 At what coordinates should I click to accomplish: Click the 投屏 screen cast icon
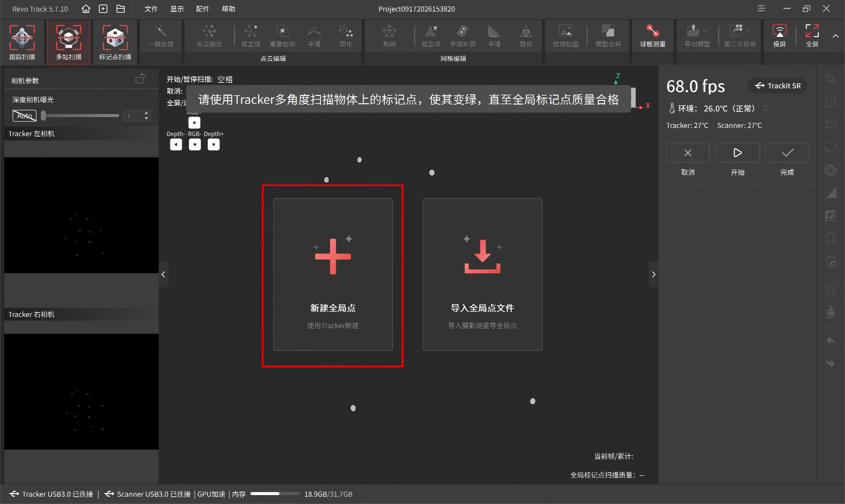coord(779,36)
